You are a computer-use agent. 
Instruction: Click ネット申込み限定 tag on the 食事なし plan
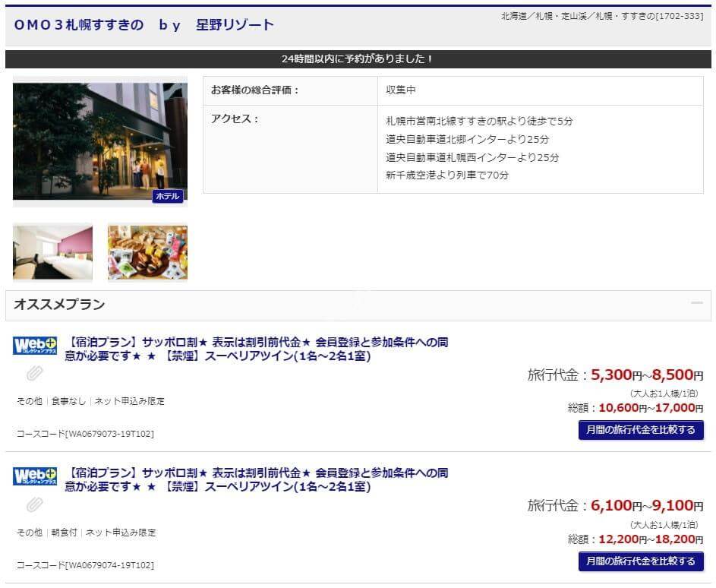click(x=129, y=401)
